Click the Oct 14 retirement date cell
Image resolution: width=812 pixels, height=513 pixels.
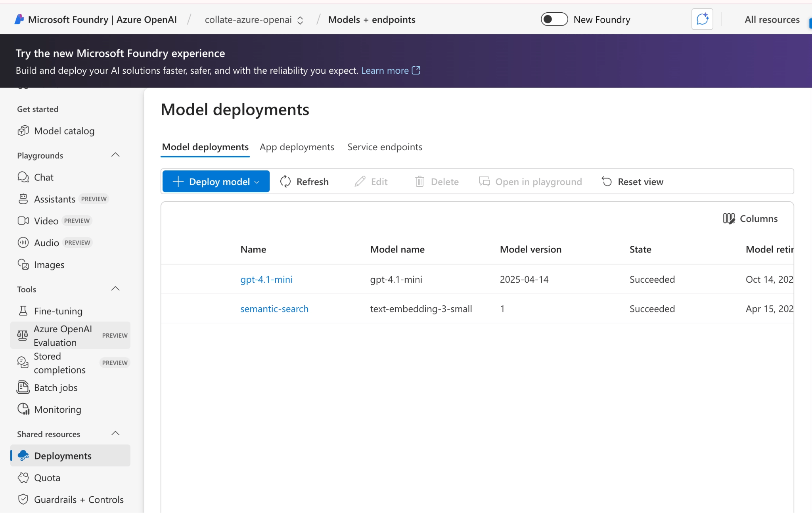[x=769, y=279]
